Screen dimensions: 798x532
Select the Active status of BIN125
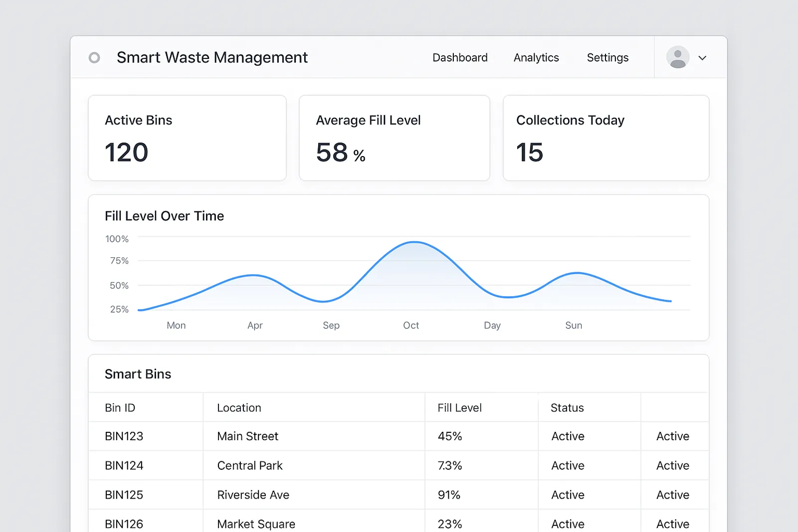pyautogui.click(x=568, y=495)
